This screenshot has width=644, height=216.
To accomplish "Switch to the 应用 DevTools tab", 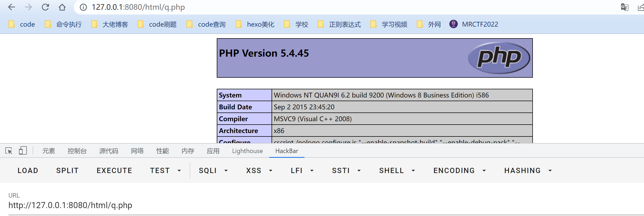I will [x=213, y=151].
